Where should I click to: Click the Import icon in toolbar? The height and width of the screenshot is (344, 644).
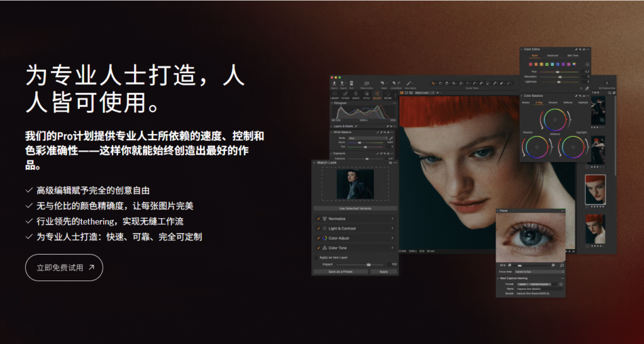(334, 83)
